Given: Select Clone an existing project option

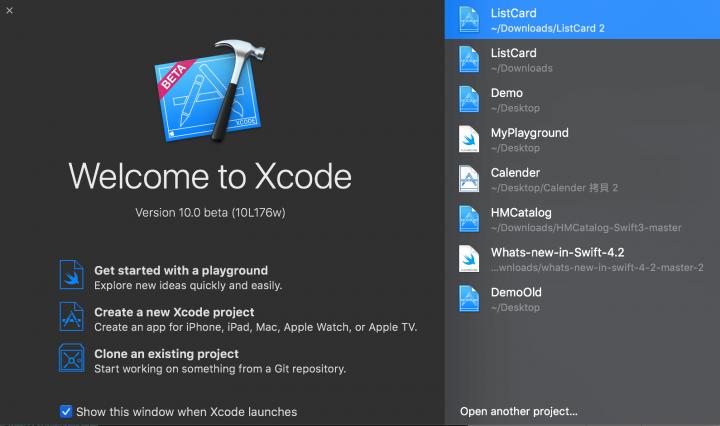Looking at the screenshot, I should pos(166,354).
